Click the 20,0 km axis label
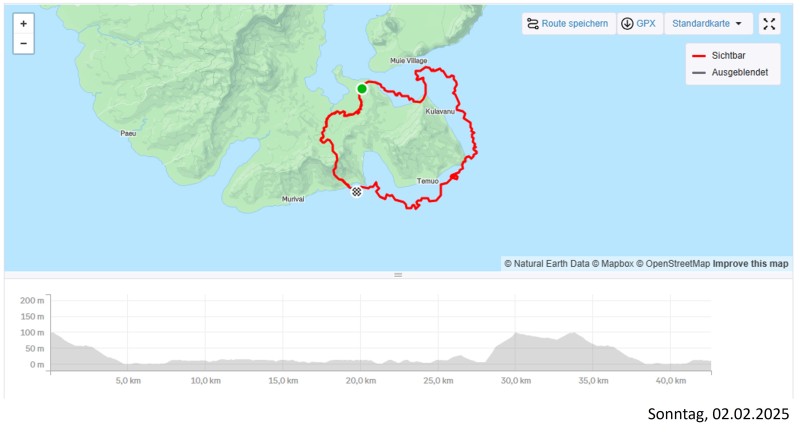The width and height of the screenshot is (800, 434). coord(360,381)
